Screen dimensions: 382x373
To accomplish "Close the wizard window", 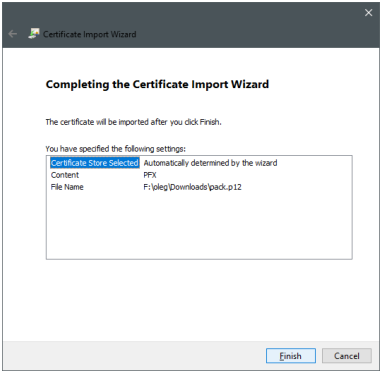I will click(x=368, y=13).
